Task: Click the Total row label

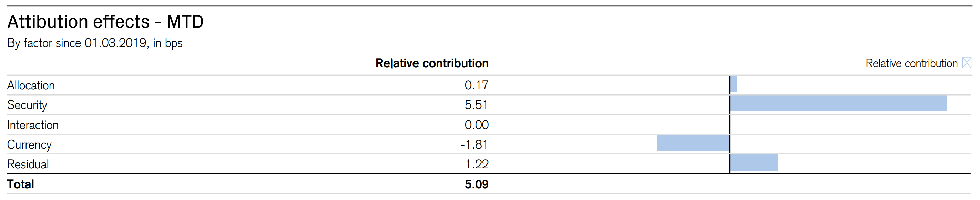Action: (21, 184)
